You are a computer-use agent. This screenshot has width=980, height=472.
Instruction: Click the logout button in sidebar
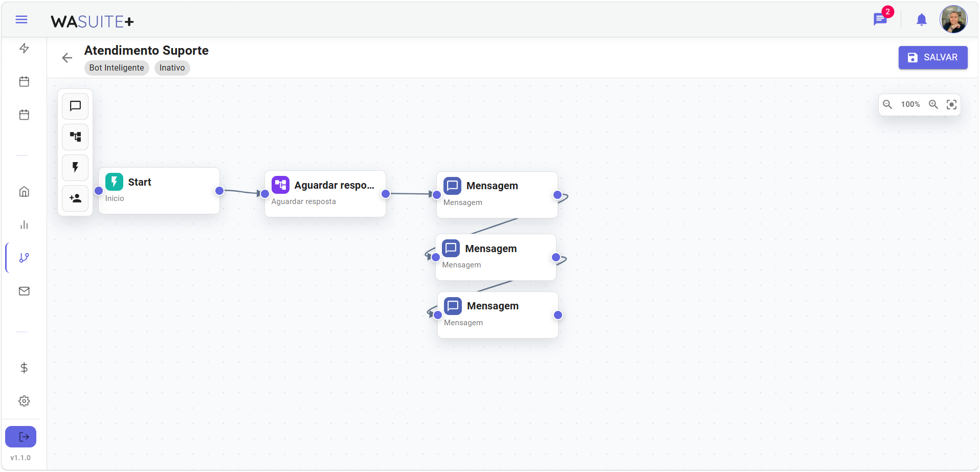[x=21, y=437]
